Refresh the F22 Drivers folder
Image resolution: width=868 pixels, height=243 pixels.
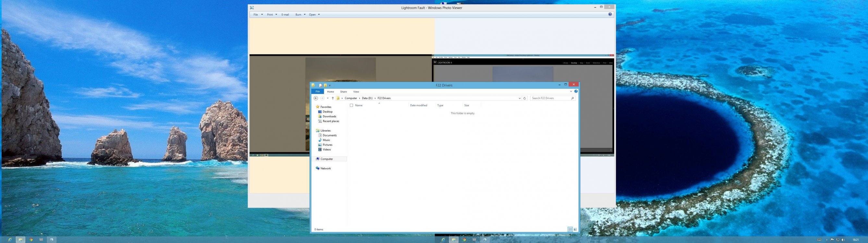click(525, 98)
